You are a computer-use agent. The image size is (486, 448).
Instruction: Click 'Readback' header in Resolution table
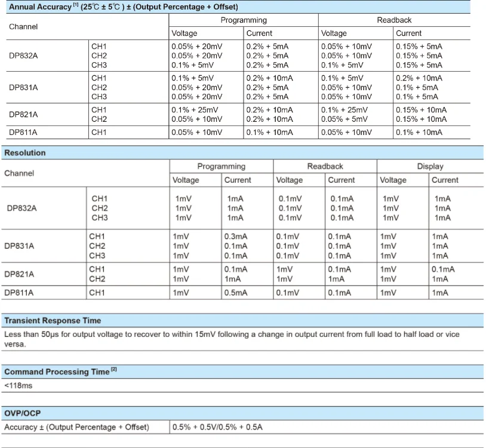pos(325,167)
